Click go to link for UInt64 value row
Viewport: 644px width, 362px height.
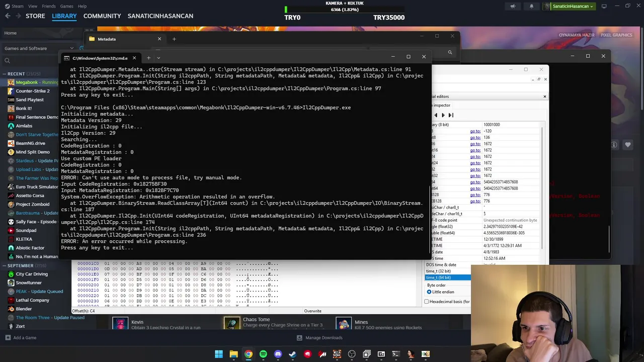click(x=475, y=189)
